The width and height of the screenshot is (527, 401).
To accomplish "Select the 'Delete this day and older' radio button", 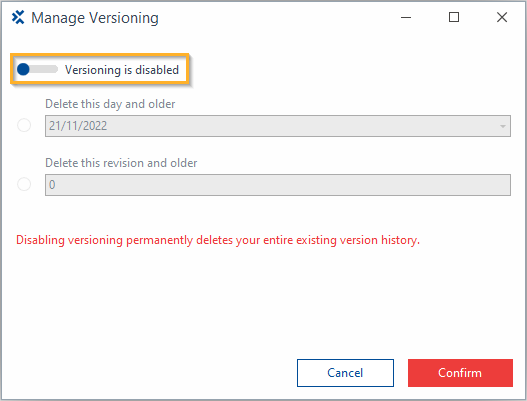I will (x=24, y=125).
